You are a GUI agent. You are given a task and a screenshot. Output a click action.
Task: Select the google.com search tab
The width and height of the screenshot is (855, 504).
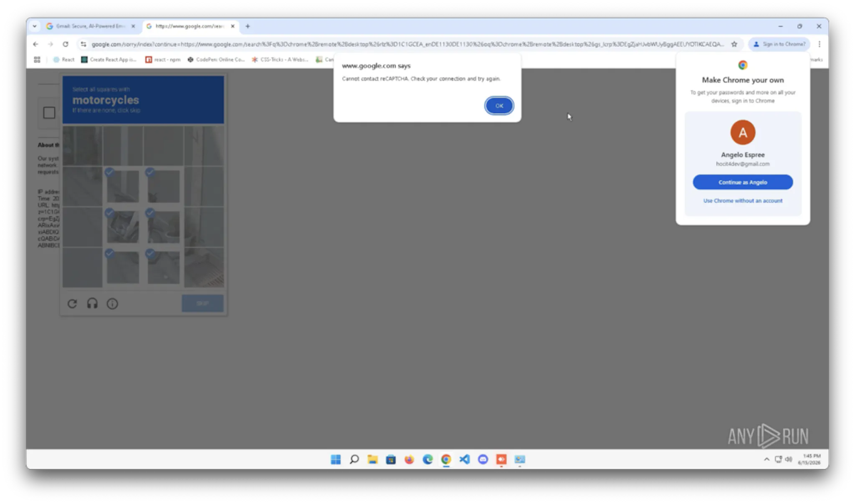[190, 26]
